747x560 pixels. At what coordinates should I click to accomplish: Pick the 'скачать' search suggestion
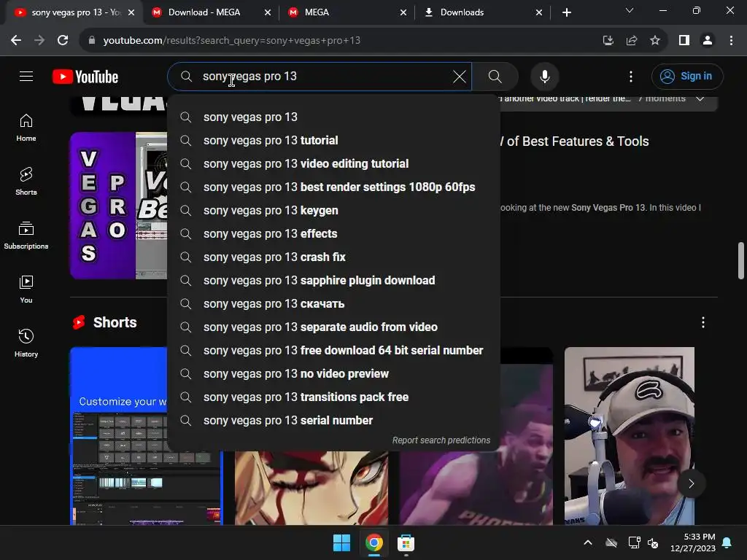click(x=333, y=304)
